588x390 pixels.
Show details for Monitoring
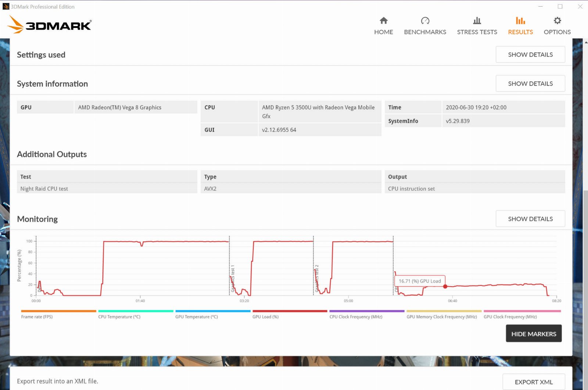[530, 219]
